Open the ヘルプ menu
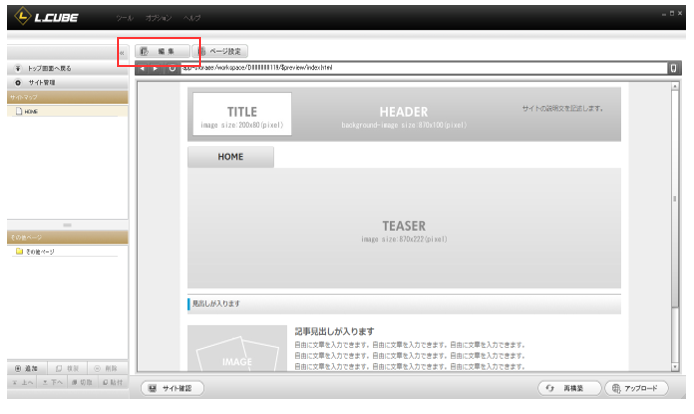The height and width of the screenshot is (414, 694). point(192,18)
